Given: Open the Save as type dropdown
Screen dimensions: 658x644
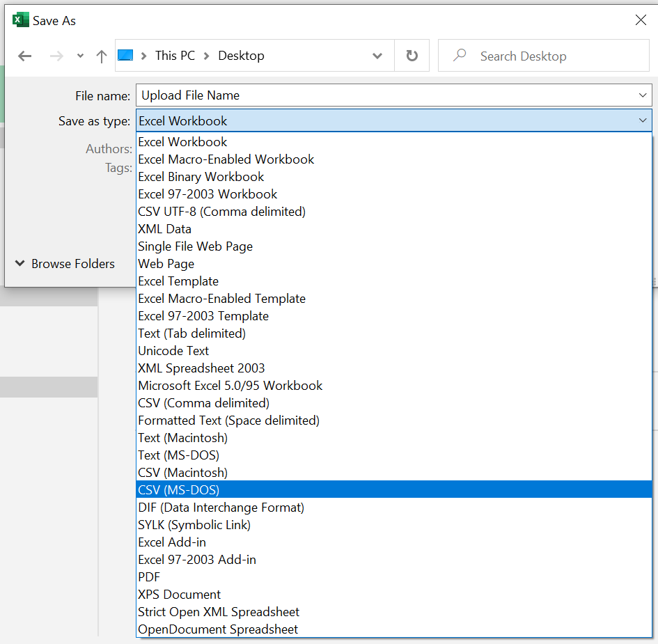Looking at the screenshot, I should point(642,120).
